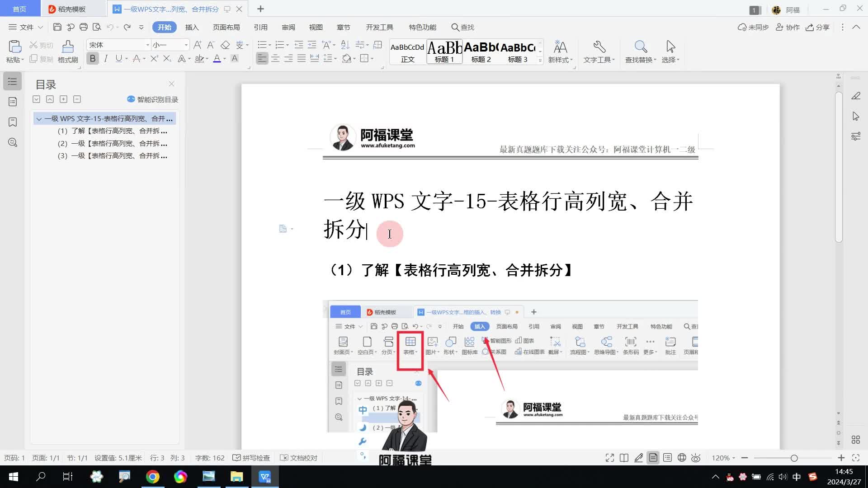Open the font name dropdown
This screenshot has height=488, width=868.
tap(147, 45)
